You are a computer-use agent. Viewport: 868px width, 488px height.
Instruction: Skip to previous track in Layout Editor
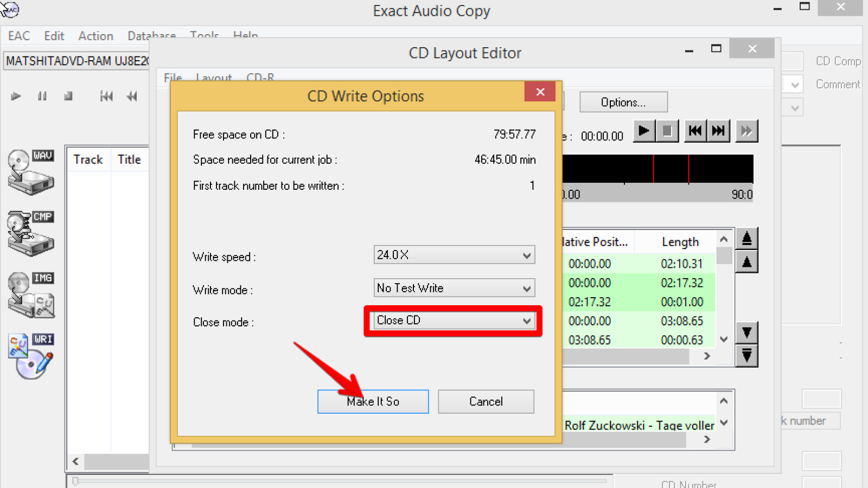(x=695, y=131)
